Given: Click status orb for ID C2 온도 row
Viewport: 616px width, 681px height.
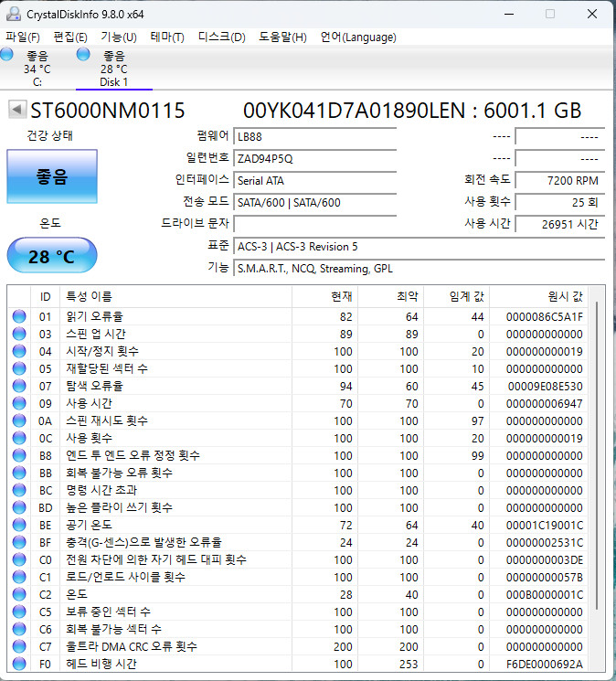Looking at the screenshot, I should 19,594.
